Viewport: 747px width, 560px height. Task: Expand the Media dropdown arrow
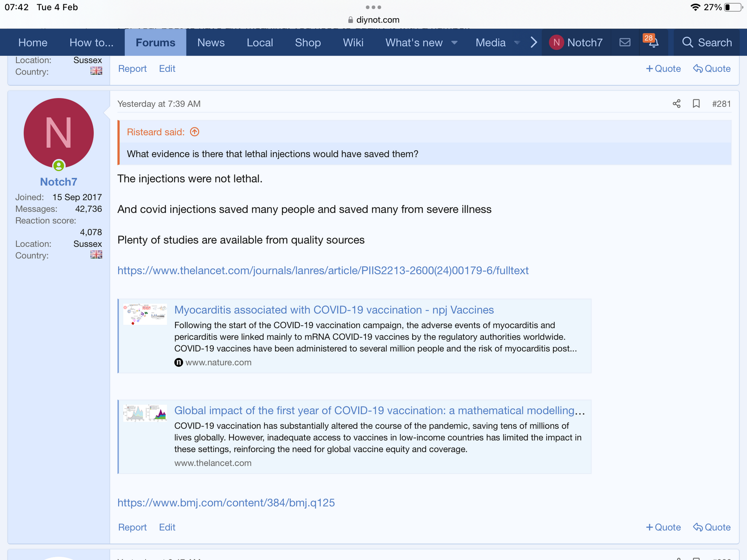coord(517,43)
